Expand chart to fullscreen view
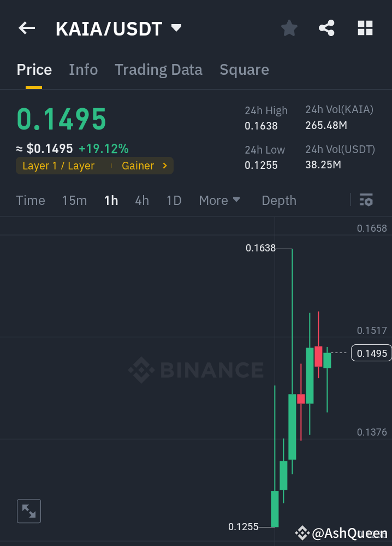This screenshot has height=546, width=392. pos(28,511)
